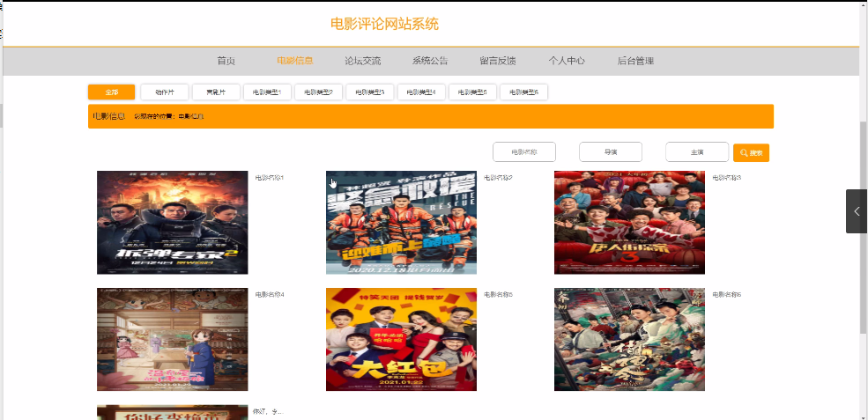Focus the 电影名称 search field
868x420 pixels.
[x=524, y=152]
